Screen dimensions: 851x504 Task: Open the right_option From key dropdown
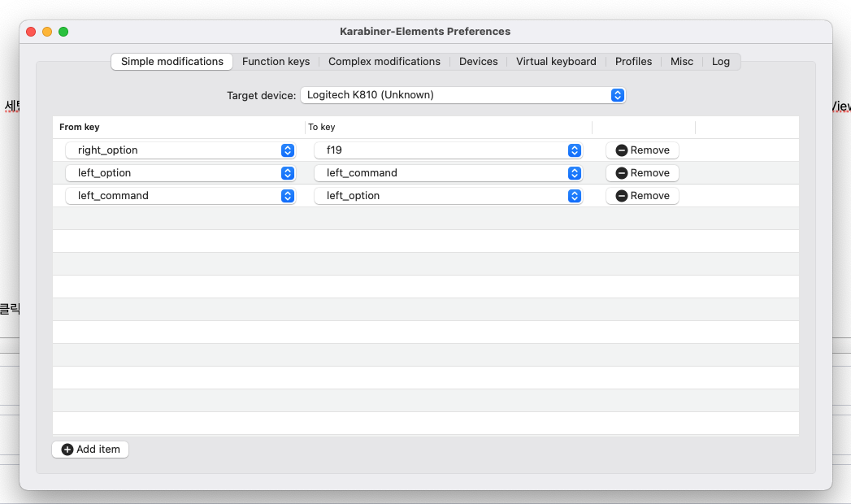click(180, 150)
